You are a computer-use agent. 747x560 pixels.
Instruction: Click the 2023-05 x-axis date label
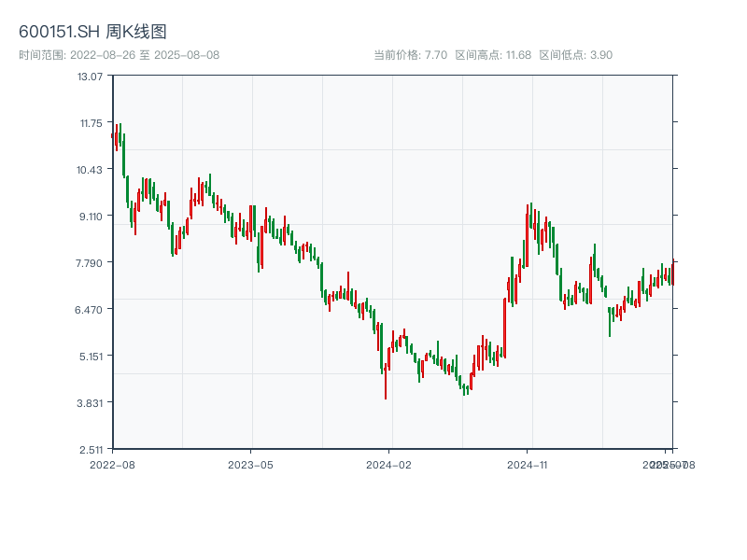tap(250, 464)
